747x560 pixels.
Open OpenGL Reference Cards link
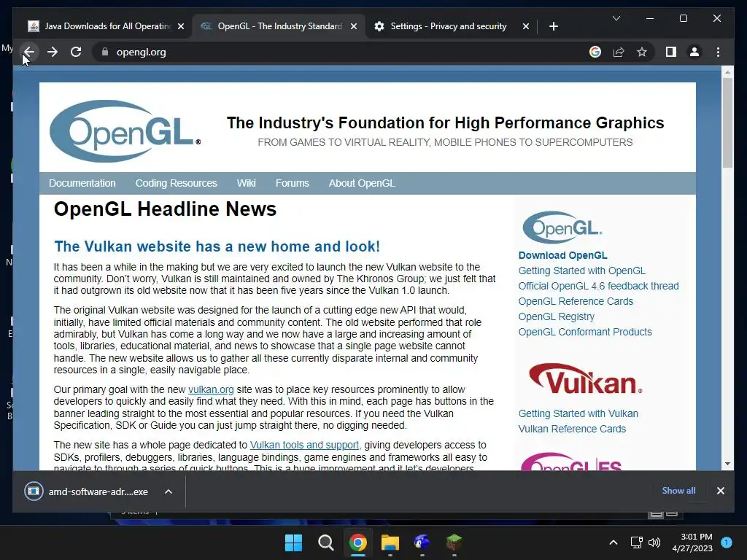(576, 301)
